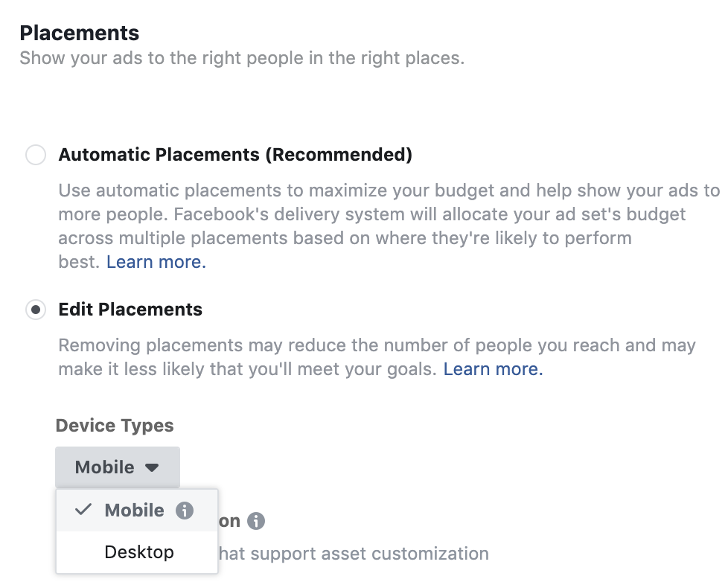Screen dimensions: 728x582
Task: Click the Placements section heading
Action: (x=80, y=33)
